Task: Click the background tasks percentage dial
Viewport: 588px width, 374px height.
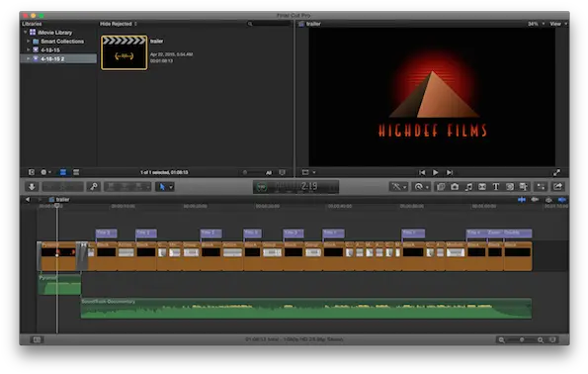Action: point(262,187)
